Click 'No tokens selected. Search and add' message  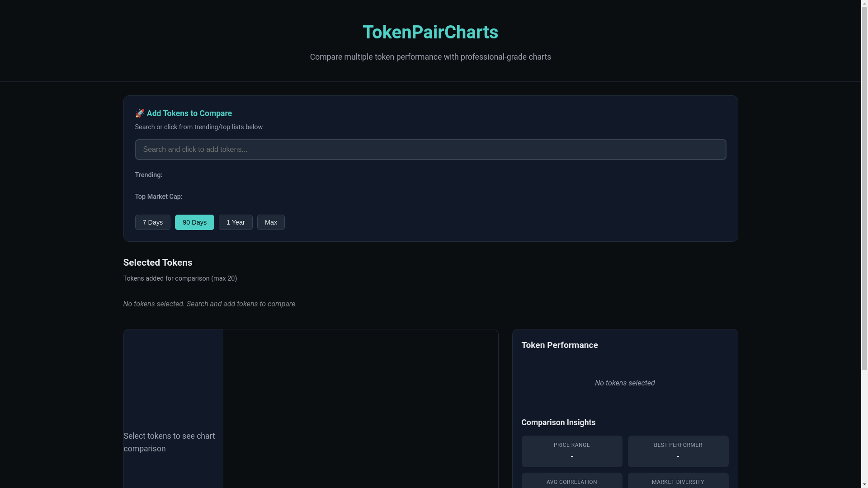pyautogui.click(x=210, y=304)
